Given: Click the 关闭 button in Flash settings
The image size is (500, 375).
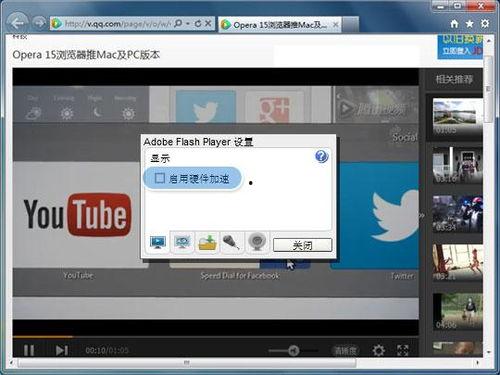Looking at the screenshot, I should [302, 245].
